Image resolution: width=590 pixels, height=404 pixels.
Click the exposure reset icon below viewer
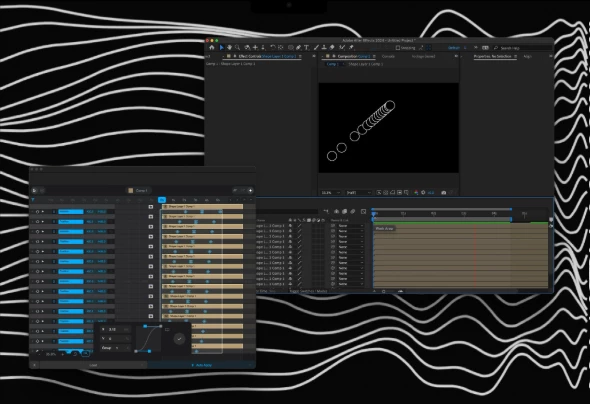click(x=423, y=193)
